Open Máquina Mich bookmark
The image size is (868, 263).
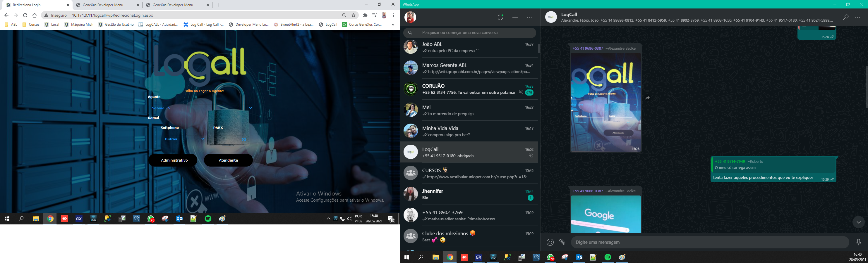(79, 25)
